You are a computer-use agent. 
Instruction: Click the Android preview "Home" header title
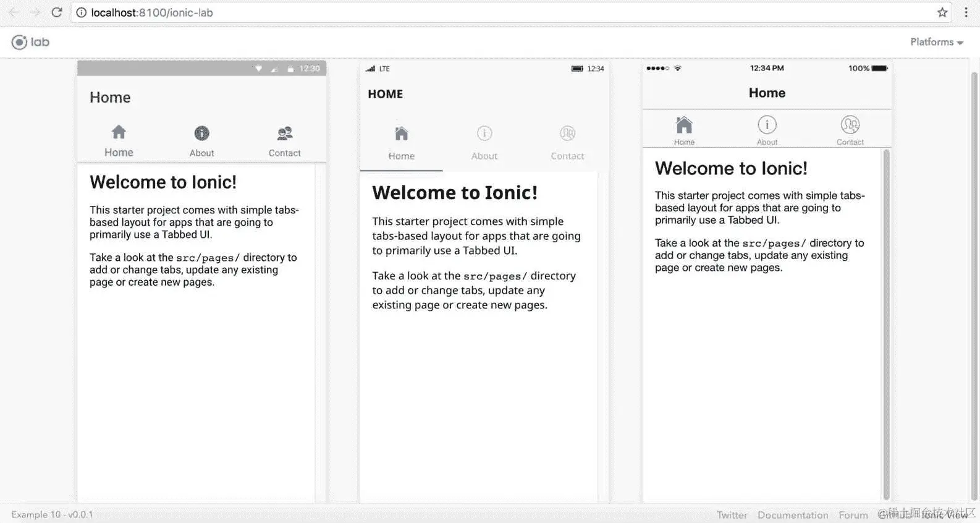click(110, 97)
